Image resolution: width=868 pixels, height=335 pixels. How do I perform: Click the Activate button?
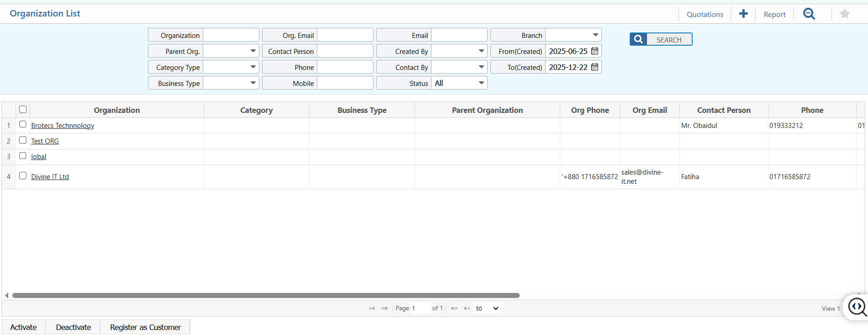[23, 327]
